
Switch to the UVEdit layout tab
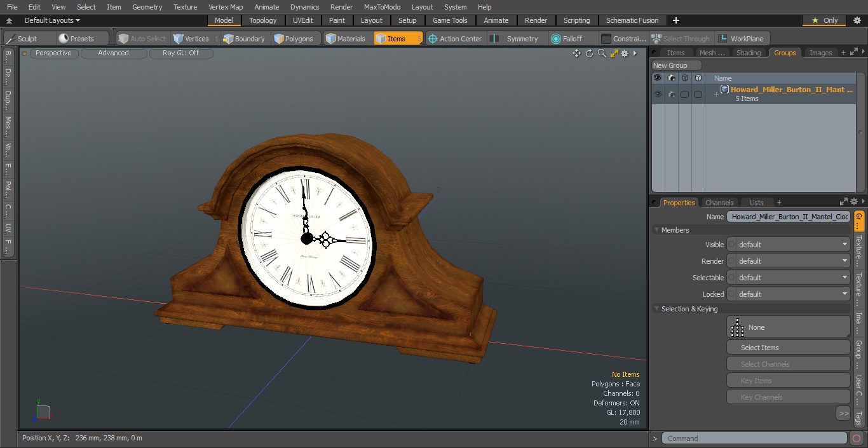302,20
